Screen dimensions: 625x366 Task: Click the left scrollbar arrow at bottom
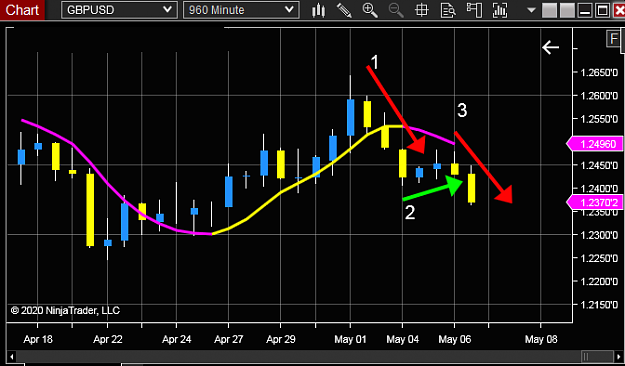click(x=12, y=356)
